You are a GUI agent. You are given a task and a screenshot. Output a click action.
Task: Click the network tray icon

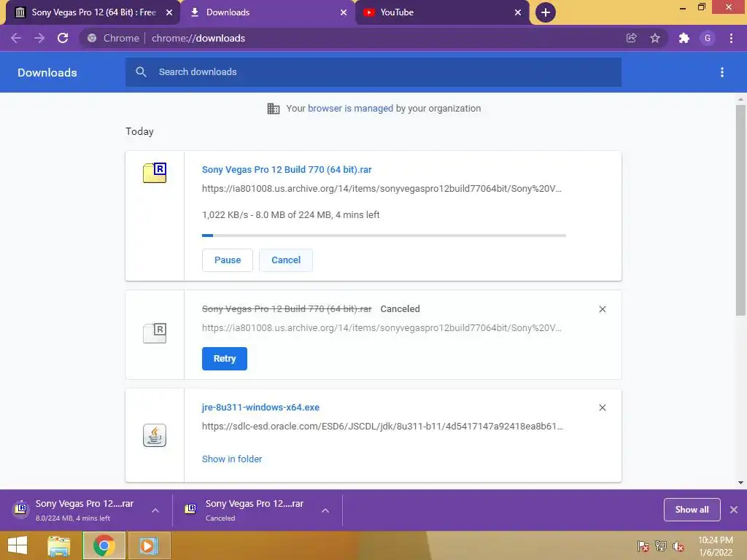click(x=661, y=546)
